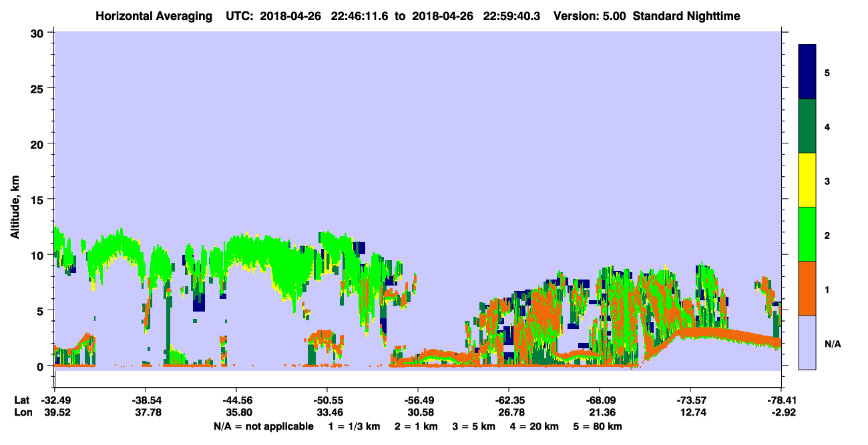Click the color bar label '2'
Image resolution: width=868 pixels, height=445 pixels.
coord(827,235)
